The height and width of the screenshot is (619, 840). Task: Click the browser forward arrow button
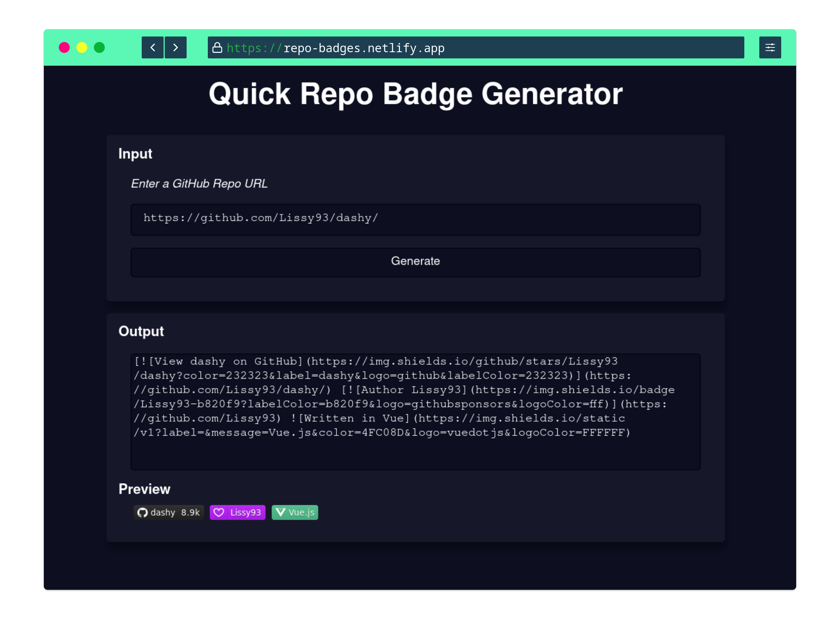pyautogui.click(x=175, y=47)
